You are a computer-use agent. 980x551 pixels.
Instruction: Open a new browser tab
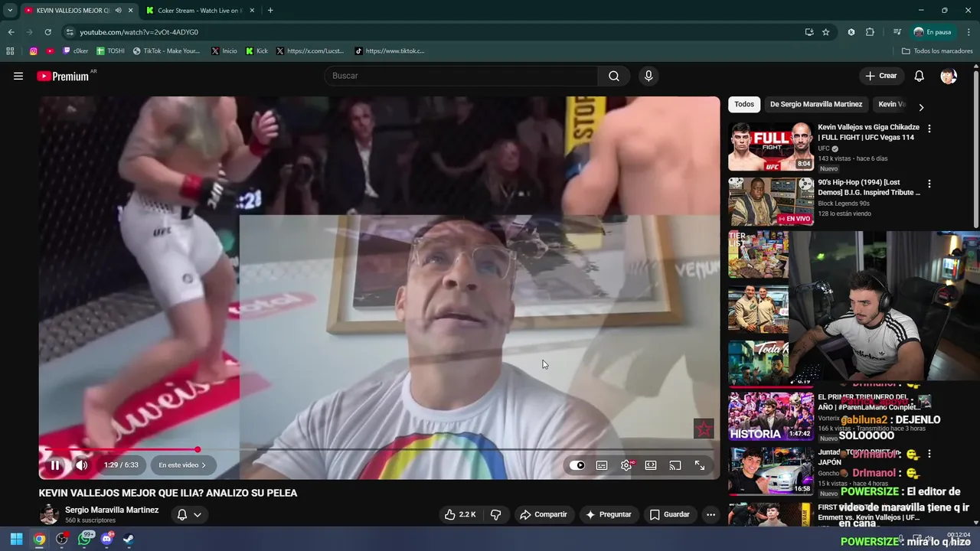tap(270, 11)
